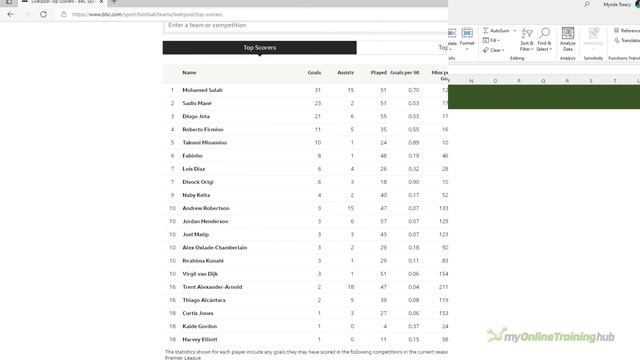Click Mohamed Salah's goals value 31
This screenshot has height=360, width=640.
point(318,90)
